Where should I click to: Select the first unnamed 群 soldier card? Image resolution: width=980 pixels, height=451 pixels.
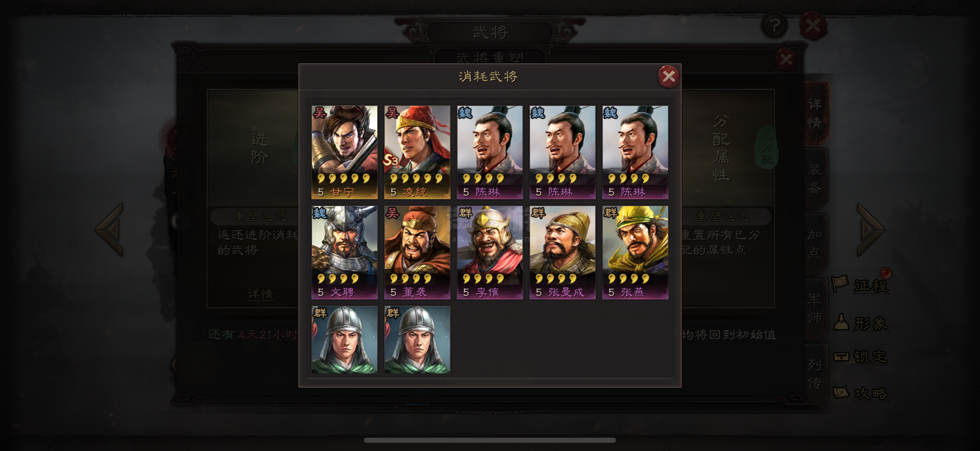pos(344,340)
